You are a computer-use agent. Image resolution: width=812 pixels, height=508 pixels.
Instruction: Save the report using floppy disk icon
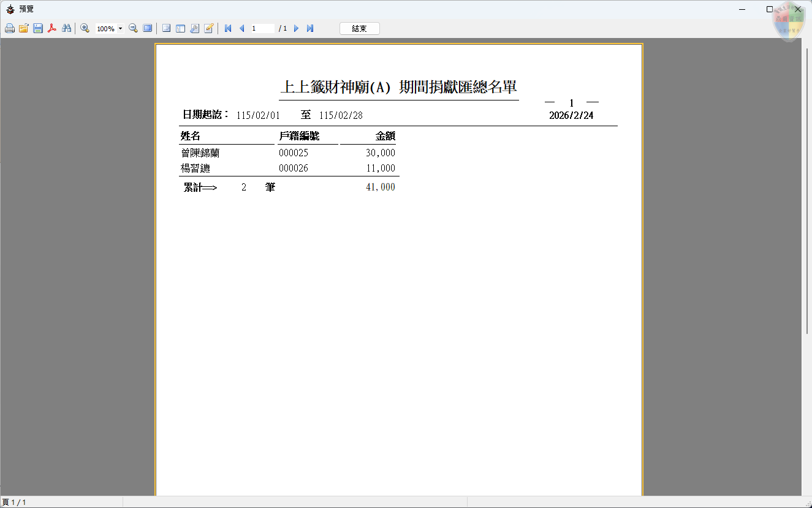[38, 29]
